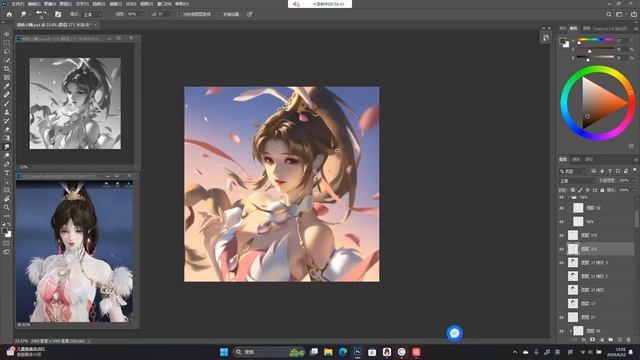The height and width of the screenshot is (360, 640).
Task: Hide selected layer 图层 171 via its eye
Action: pyautogui.click(x=562, y=249)
